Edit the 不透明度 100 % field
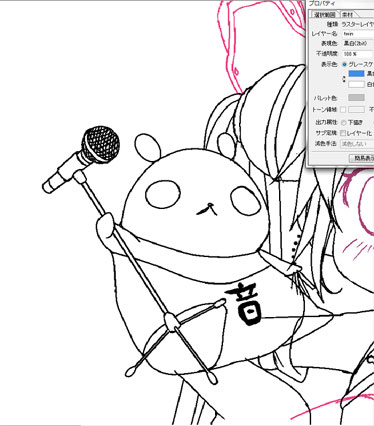The width and height of the screenshot is (374, 426). coord(358,53)
